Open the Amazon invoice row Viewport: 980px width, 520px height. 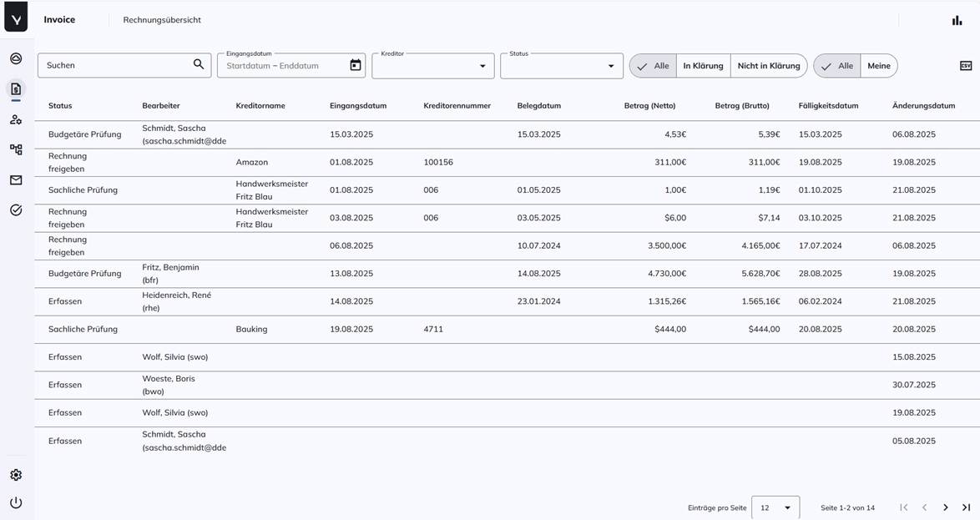(x=507, y=163)
